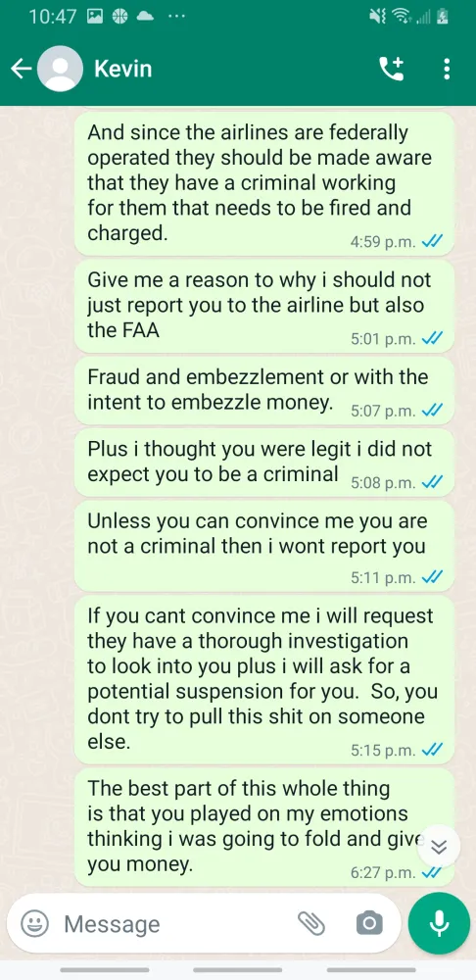Select the 'Fraud and embezzlement' message bubble
Screen dimensions: 476x980
click(264, 391)
